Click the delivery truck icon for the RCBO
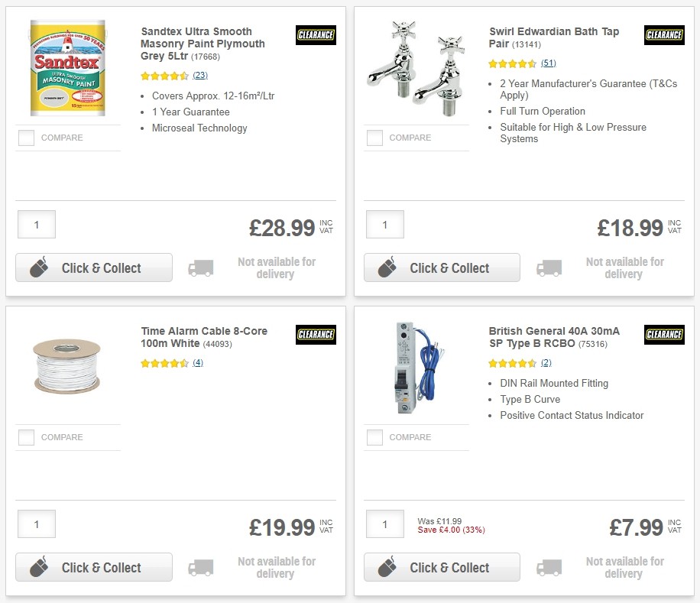700x603 pixels. pos(549,567)
